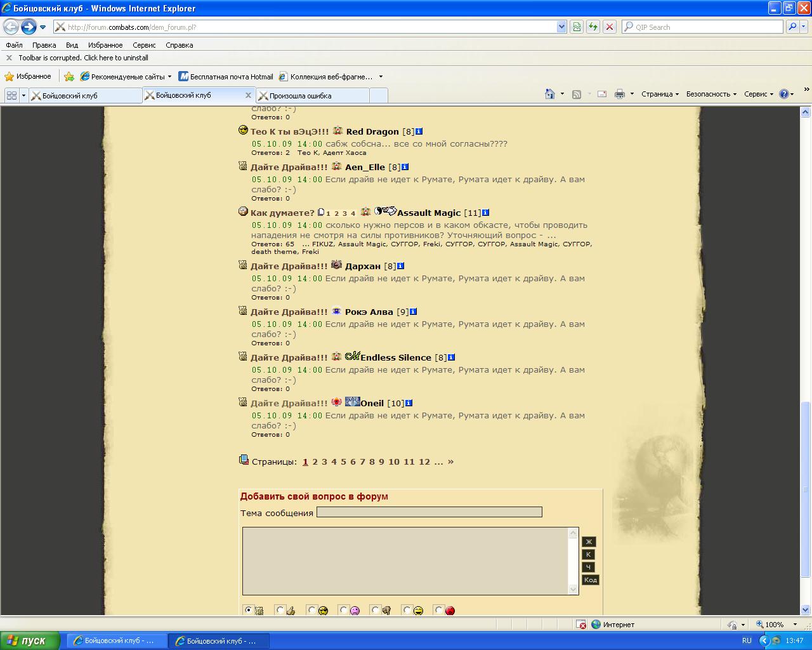Select the red angry face radio button
This screenshot has height=650, width=812.
pos(438,610)
